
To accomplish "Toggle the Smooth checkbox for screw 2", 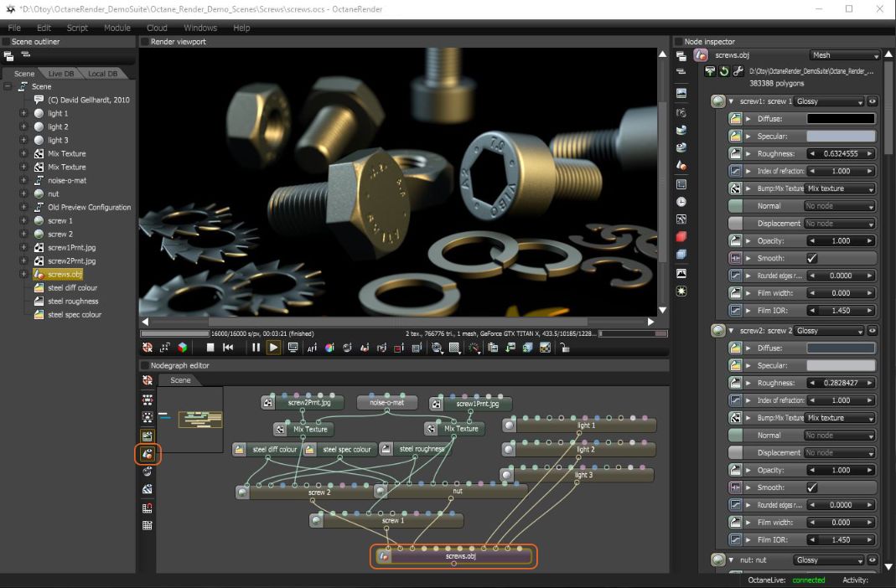I will pos(811,487).
